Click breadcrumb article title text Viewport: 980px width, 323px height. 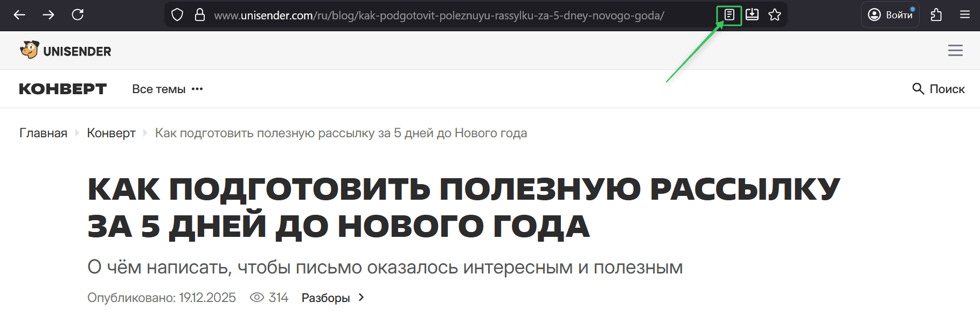coord(341,133)
